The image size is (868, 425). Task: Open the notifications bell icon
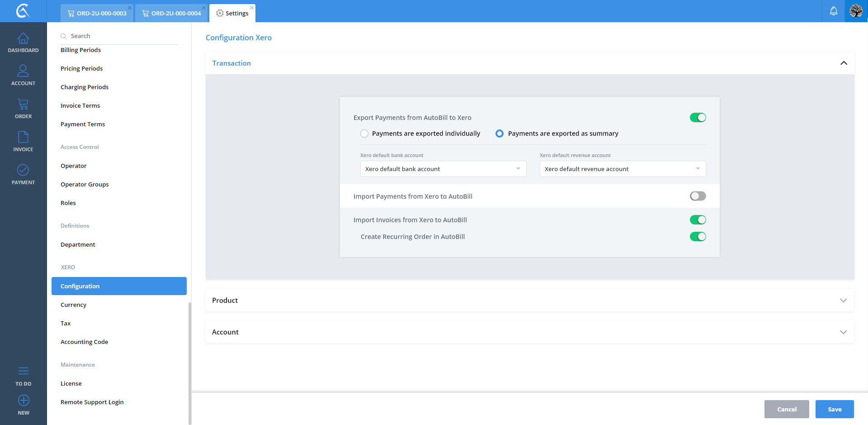(833, 11)
